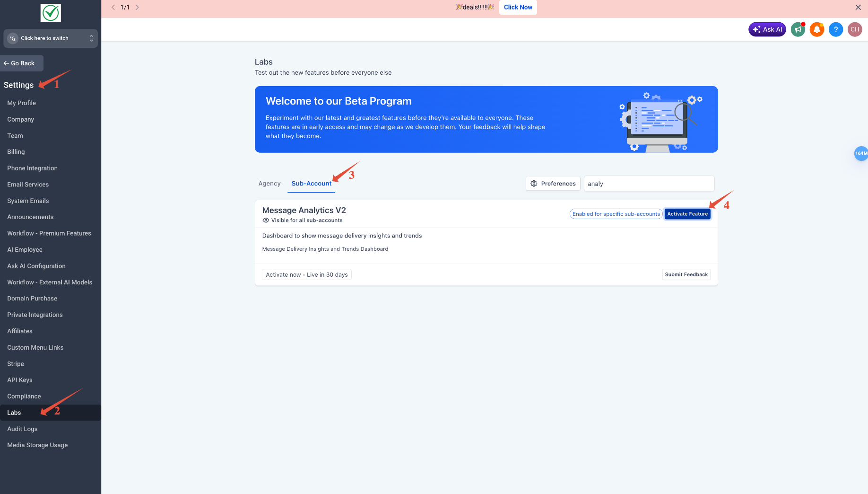Screen dimensions: 868x494
Task: Open Workflow - External AI Models settings
Action: tap(51, 282)
